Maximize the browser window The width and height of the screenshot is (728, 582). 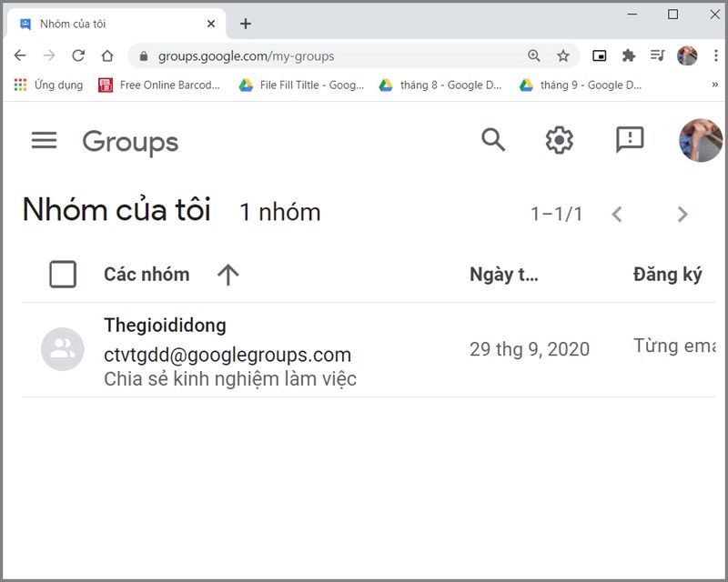[x=672, y=14]
